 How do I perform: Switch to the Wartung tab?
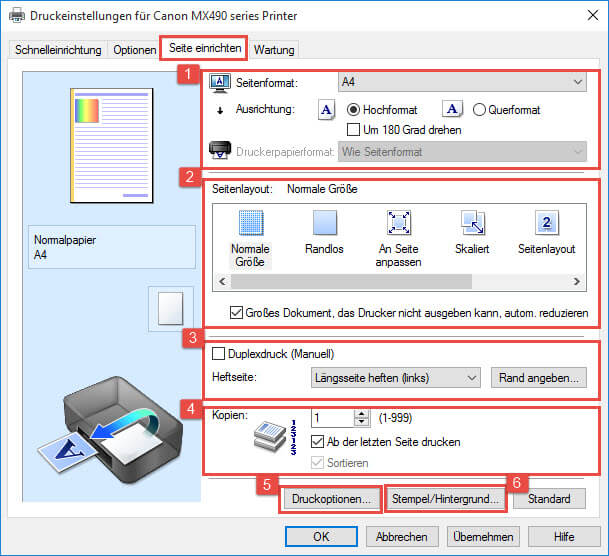(x=274, y=50)
